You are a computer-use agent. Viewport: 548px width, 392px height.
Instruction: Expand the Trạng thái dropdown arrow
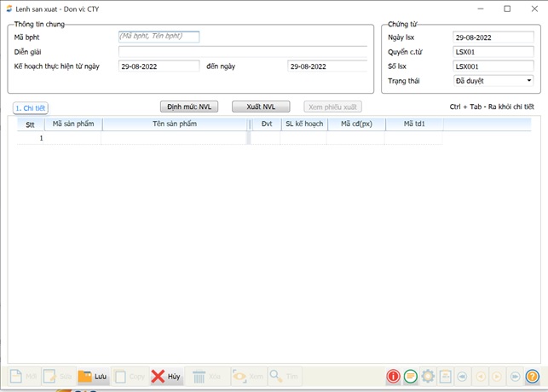(x=529, y=81)
